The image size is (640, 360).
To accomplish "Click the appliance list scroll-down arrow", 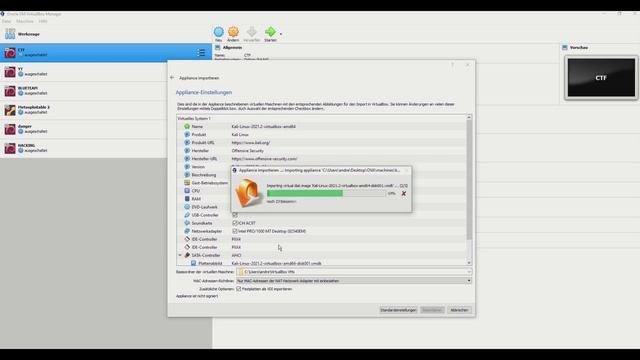I will coord(469,263).
